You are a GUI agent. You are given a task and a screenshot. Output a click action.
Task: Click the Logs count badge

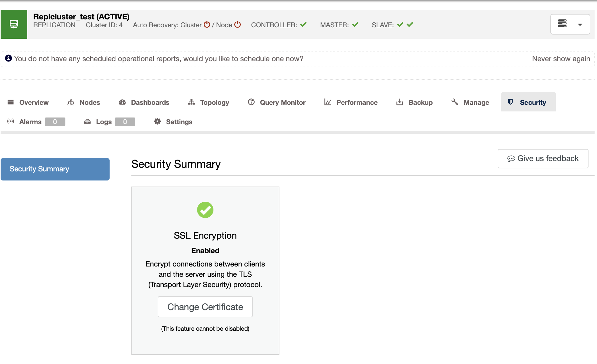click(x=125, y=122)
